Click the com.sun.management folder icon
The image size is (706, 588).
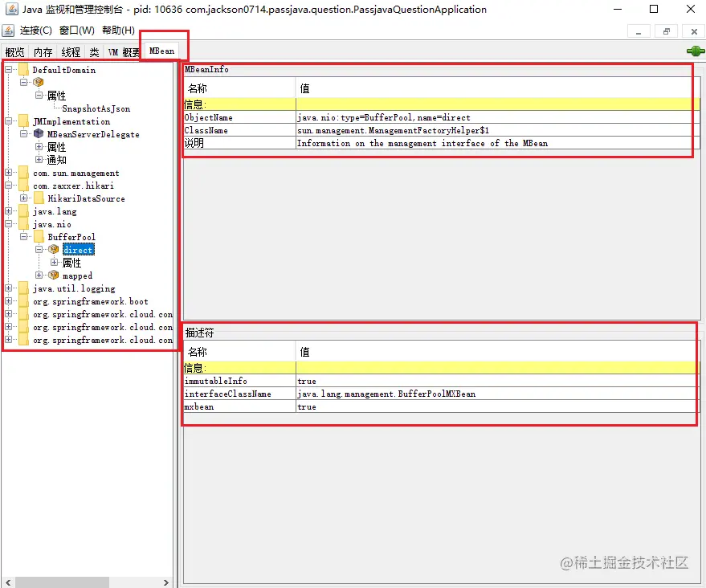click(x=24, y=173)
